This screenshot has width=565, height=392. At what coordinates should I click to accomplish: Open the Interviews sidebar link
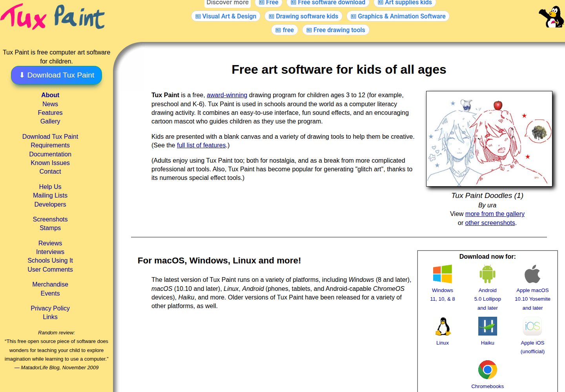[50, 252]
